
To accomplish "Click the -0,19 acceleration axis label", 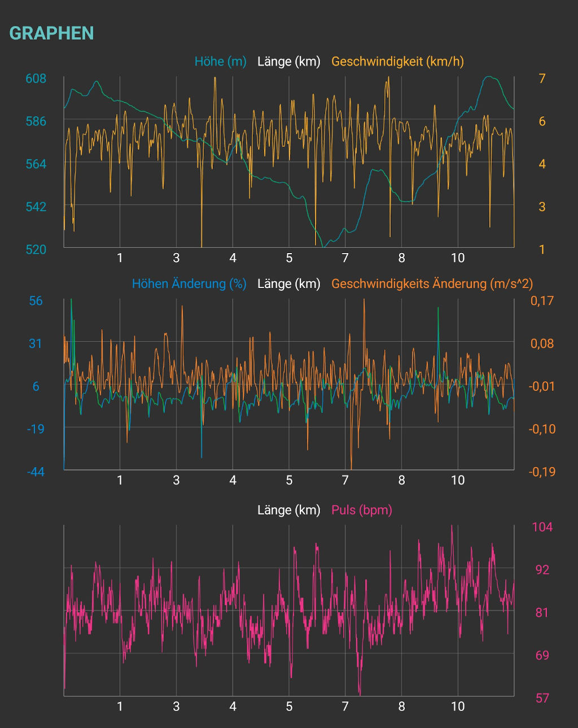I will [x=542, y=472].
